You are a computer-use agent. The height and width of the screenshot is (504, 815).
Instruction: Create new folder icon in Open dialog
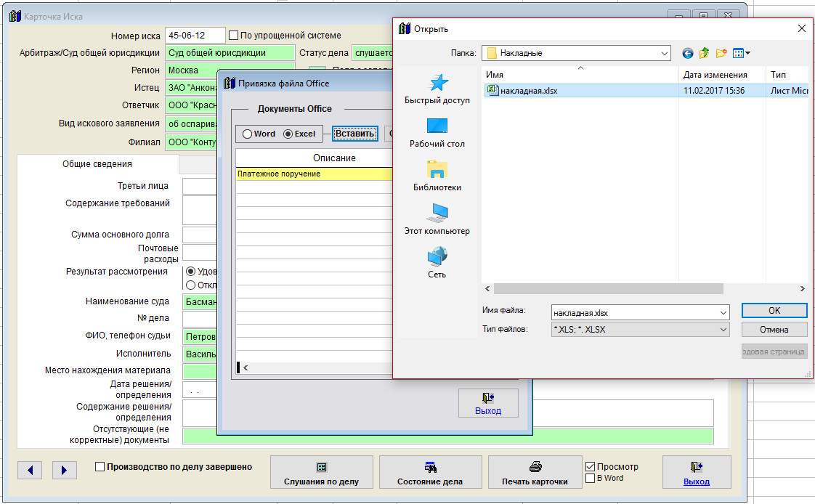(721, 53)
